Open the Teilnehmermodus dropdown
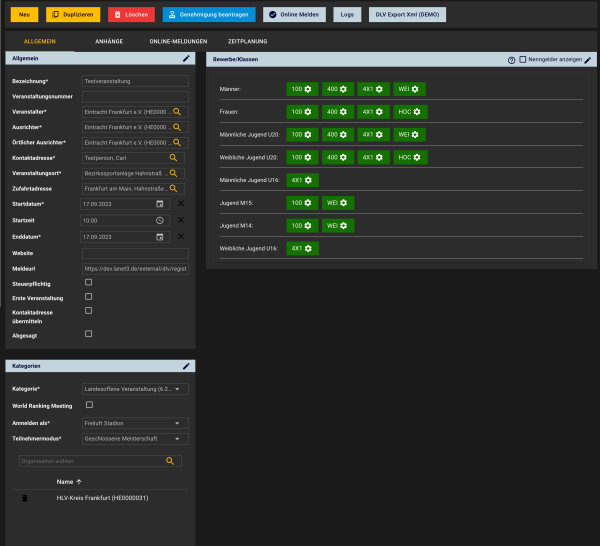 click(135, 438)
